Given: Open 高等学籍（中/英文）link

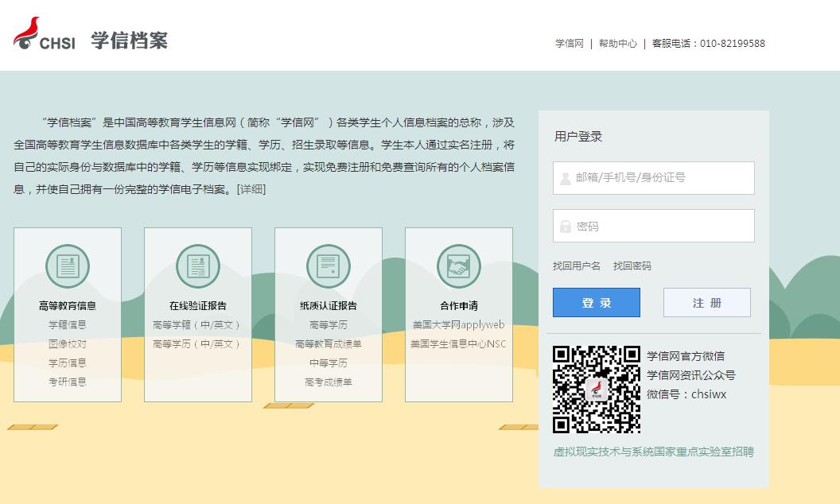Looking at the screenshot, I should 196,324.
